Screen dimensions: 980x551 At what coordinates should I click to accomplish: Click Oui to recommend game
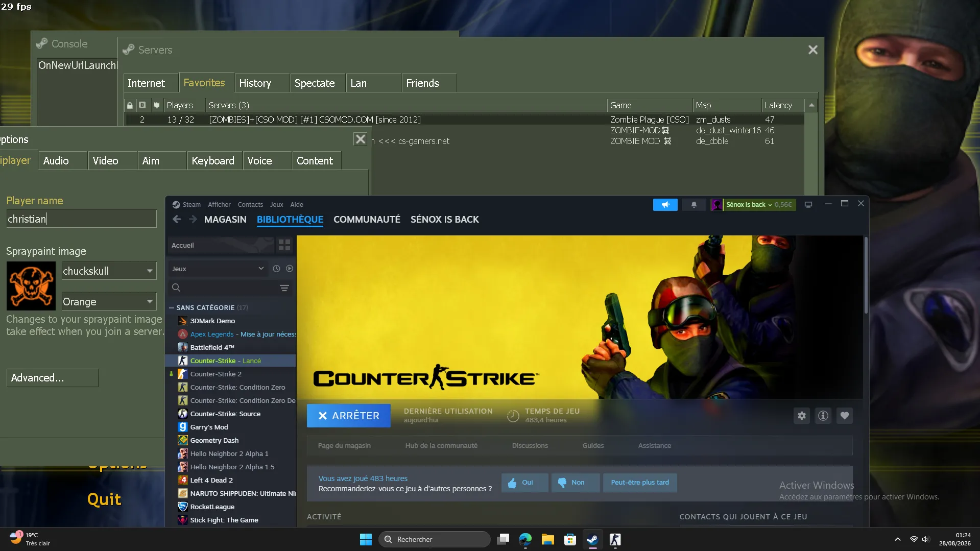pyautogui.click(x=524, y=483)
